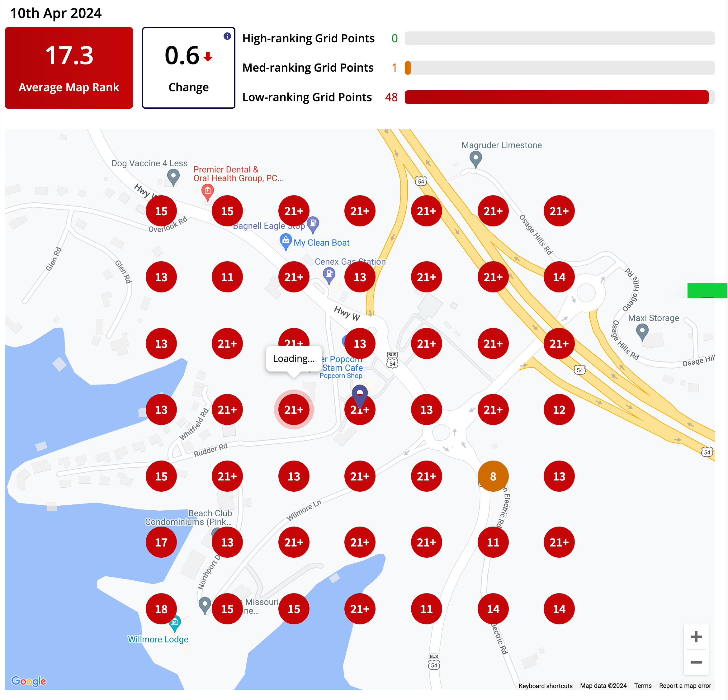Click the Map data ©2024 text
Image resolution: width=728 pixels, height=700 pixels.
(x=603, y=685)
